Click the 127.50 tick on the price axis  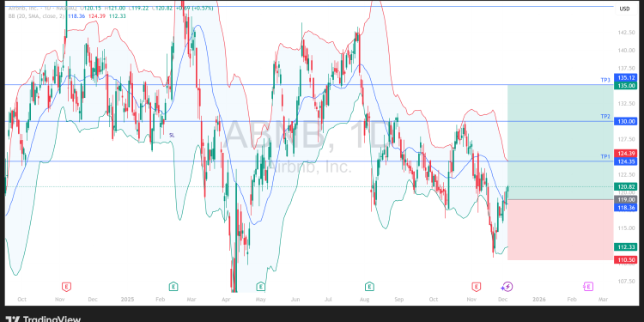point(627,139)
